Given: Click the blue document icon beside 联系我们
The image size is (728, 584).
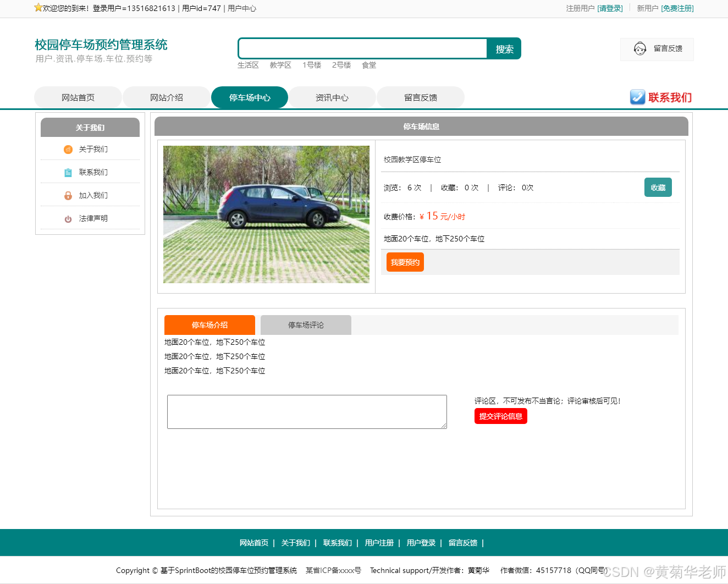Looking at the screenshot, I should (68, 172).
